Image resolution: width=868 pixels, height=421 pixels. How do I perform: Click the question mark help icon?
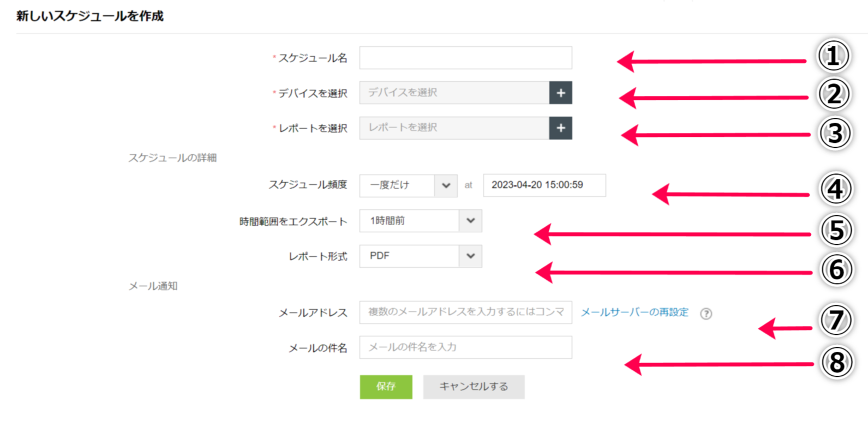click(706, 314)
